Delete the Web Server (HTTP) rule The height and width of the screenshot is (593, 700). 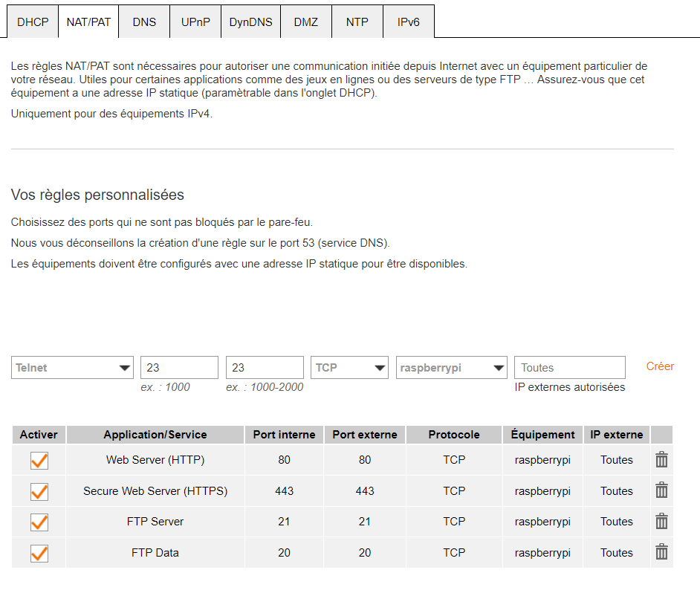coord(661,460)
